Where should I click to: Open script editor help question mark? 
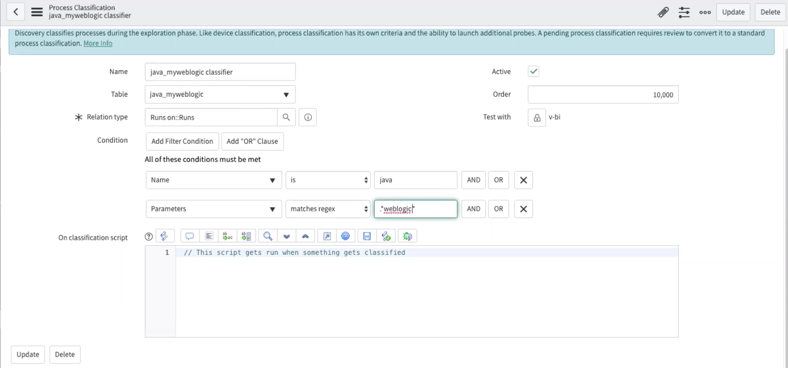click(x=148, y=236)
